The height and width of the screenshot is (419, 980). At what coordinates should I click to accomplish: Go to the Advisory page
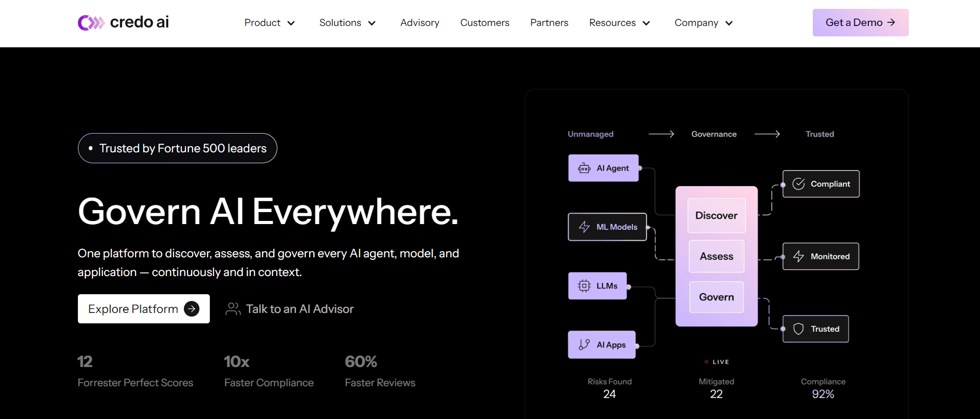[420, 23]
